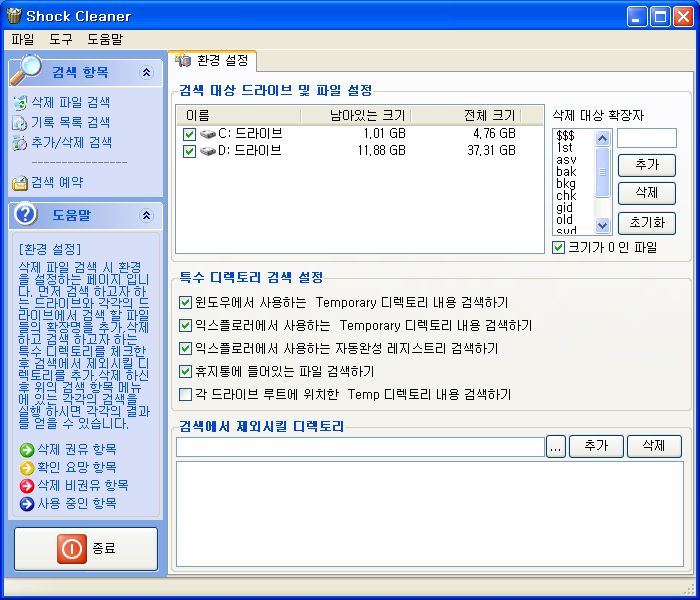Click the blue arrow 사용 중인 항목 icon
Image resolution: width=700 pixels, height=600 pixels.
coord(27,504)
